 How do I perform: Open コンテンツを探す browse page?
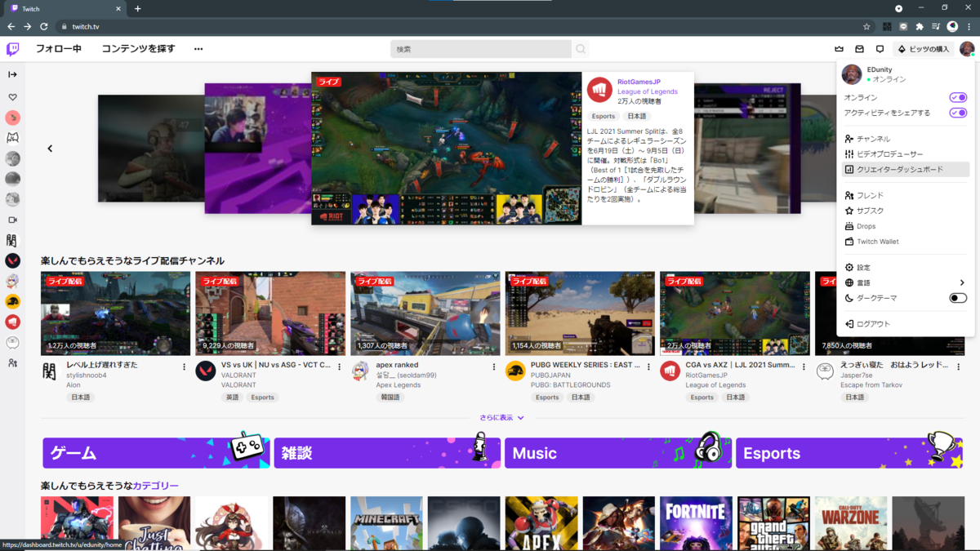(138, 49)
